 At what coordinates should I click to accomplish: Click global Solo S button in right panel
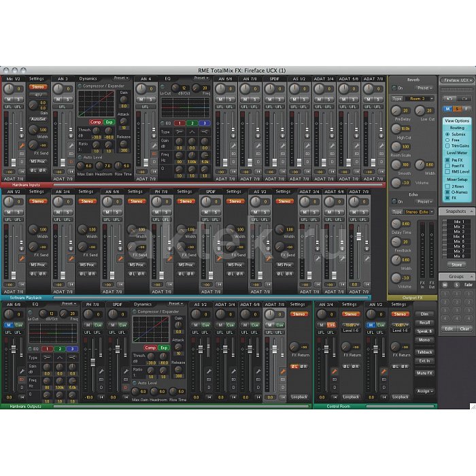pyautogui.click(x=457, y=109)
